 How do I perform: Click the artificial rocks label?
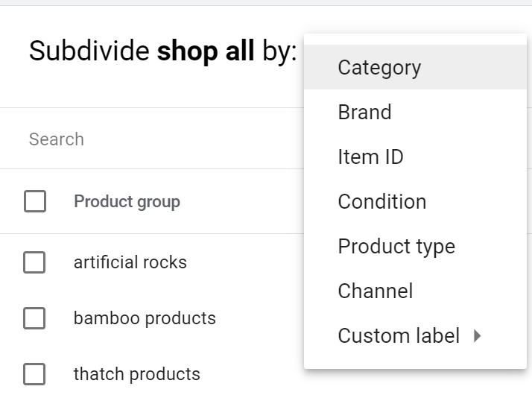130,262
